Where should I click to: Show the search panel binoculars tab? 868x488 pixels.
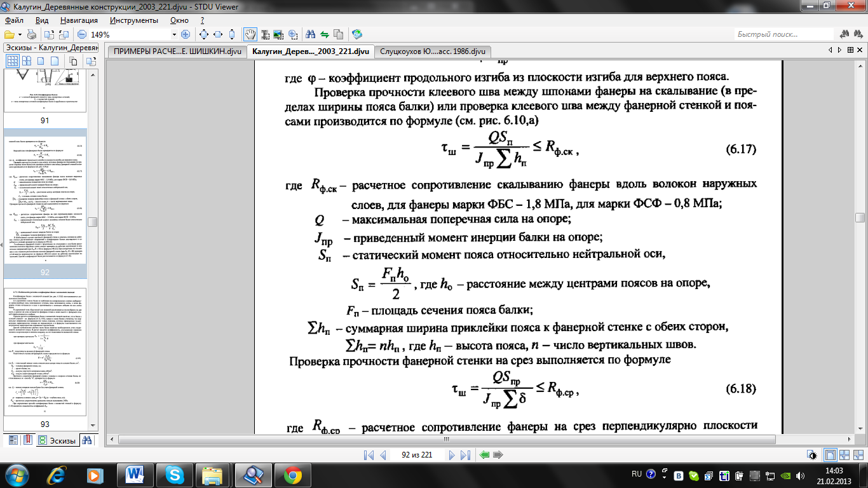88,440
